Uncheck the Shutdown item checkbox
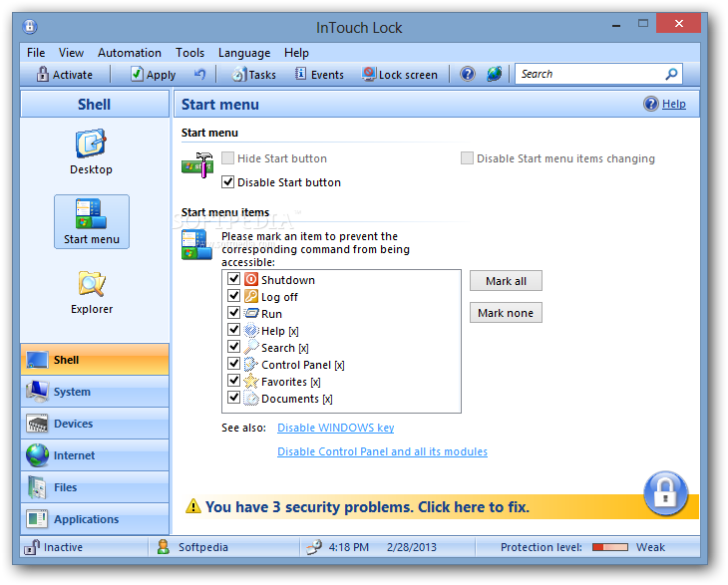This screenshot has height=585, width=728. (x=234, y=279)
